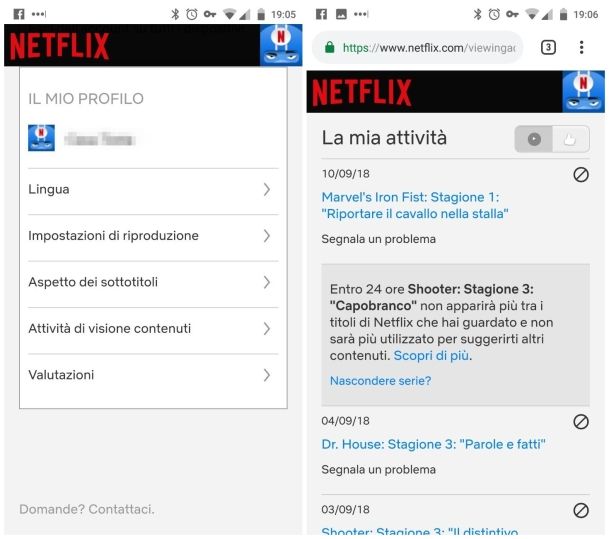The image size is (609, 539).
Task: Click the green secure padlock icon
Action: 330,48
